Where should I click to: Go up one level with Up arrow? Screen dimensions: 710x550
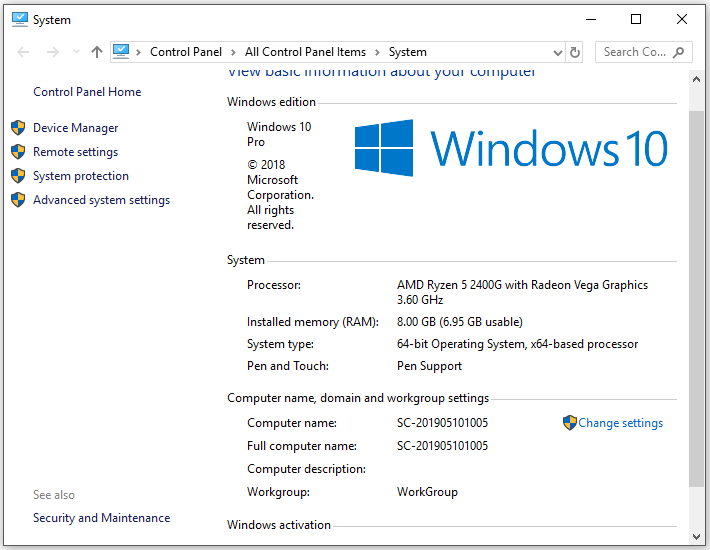point(96,52)
